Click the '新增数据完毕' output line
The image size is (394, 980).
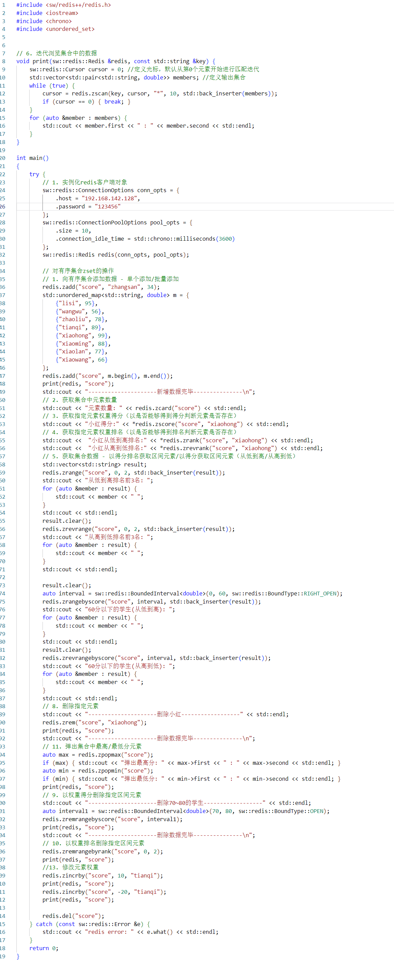pyautogui.click(x=149, y=392)
